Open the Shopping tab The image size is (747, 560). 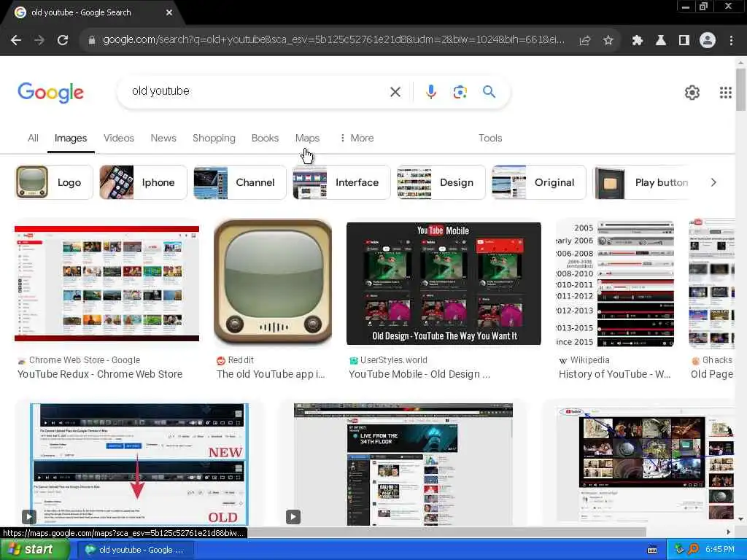click(x=214, y=138)
